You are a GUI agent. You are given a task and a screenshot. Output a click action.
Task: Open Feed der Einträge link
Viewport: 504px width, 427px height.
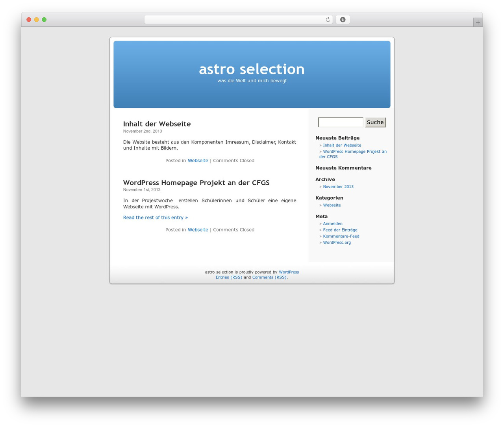tap(340, 230)
